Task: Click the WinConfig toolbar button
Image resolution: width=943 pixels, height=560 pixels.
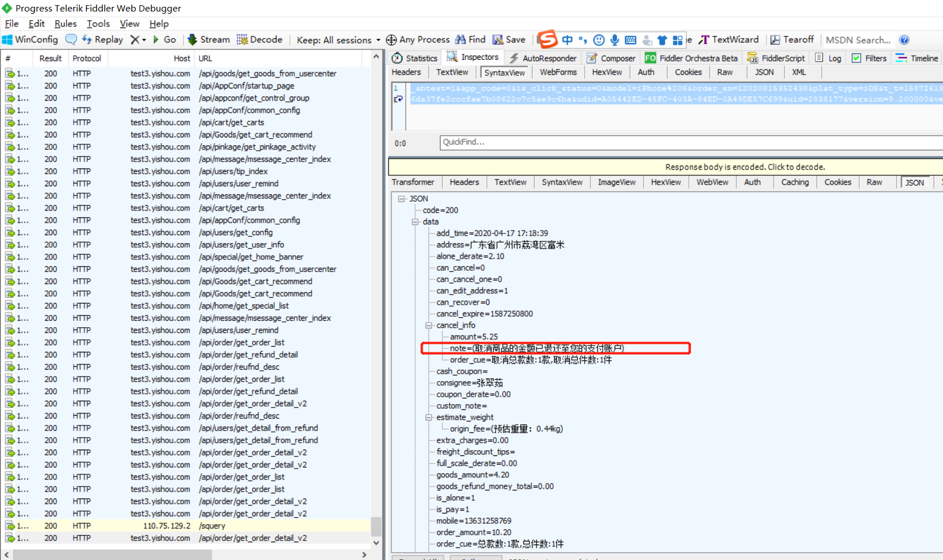Action: pyautogui.click(x=30, y=40)
